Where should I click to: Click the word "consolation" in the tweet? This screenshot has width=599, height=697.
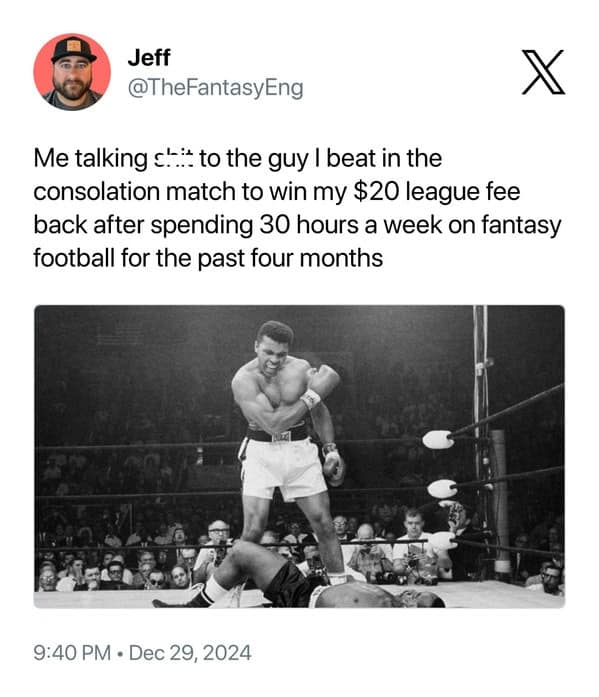click(97, 192)
